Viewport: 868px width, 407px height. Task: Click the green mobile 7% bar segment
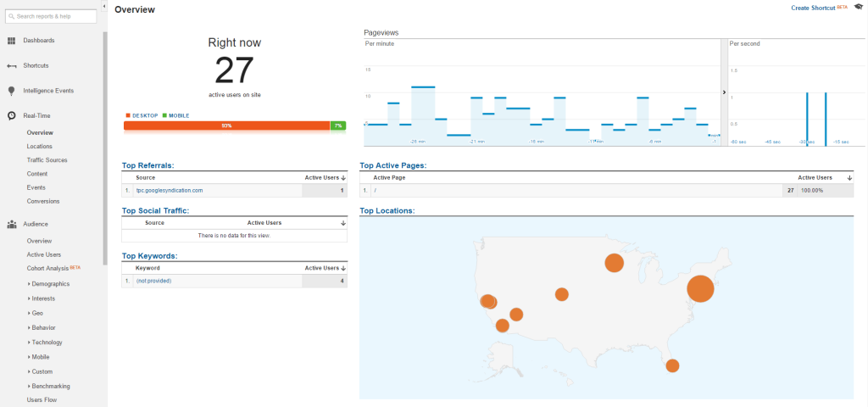[x=337, y=125]
